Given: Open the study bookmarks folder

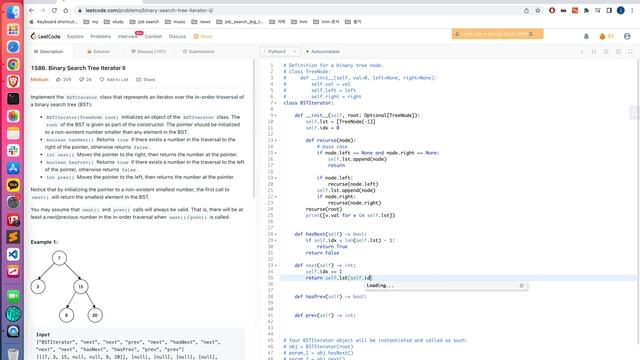Looking at the screenshot, I should (114, 22).
